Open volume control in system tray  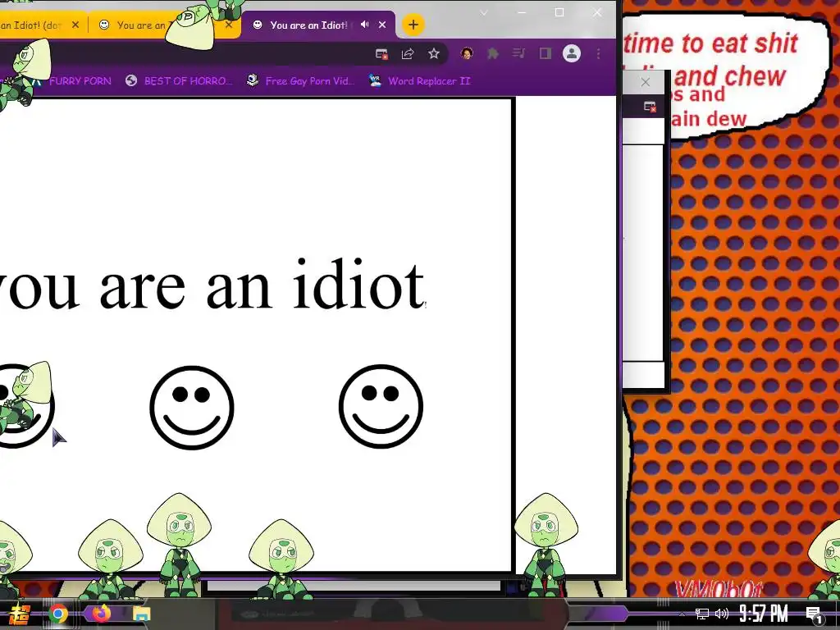[722, 614]
